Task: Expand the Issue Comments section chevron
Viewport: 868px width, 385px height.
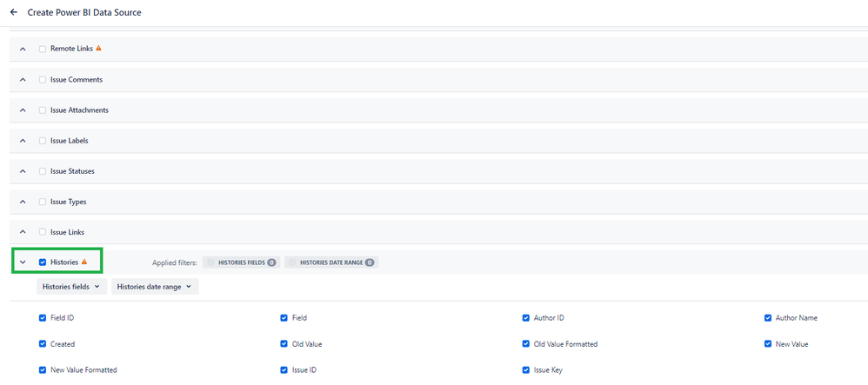Action: [x=23, y=80]
